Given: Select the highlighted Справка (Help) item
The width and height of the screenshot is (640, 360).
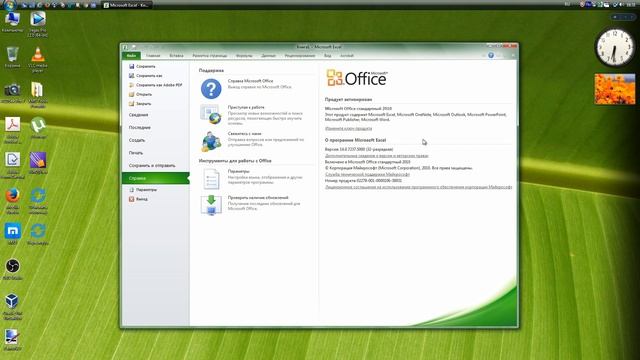Looking at the screenshot, I should pos(156,178).
